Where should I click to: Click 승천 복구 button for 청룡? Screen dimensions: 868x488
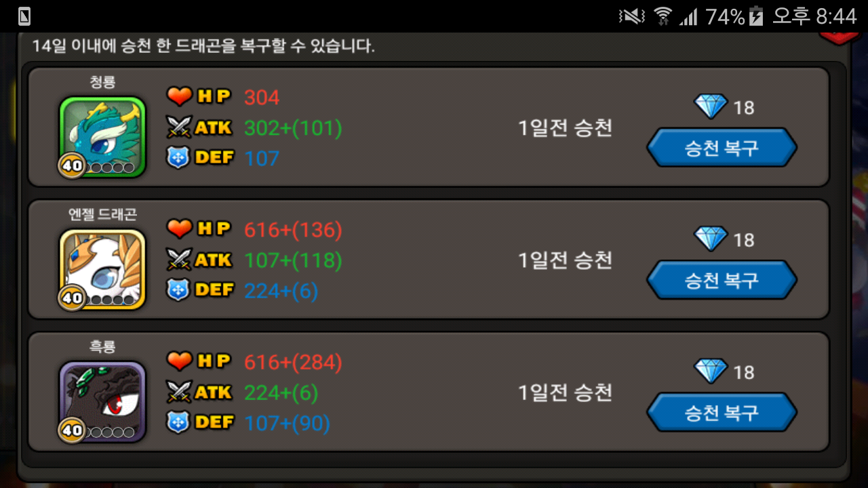point(722,148)
